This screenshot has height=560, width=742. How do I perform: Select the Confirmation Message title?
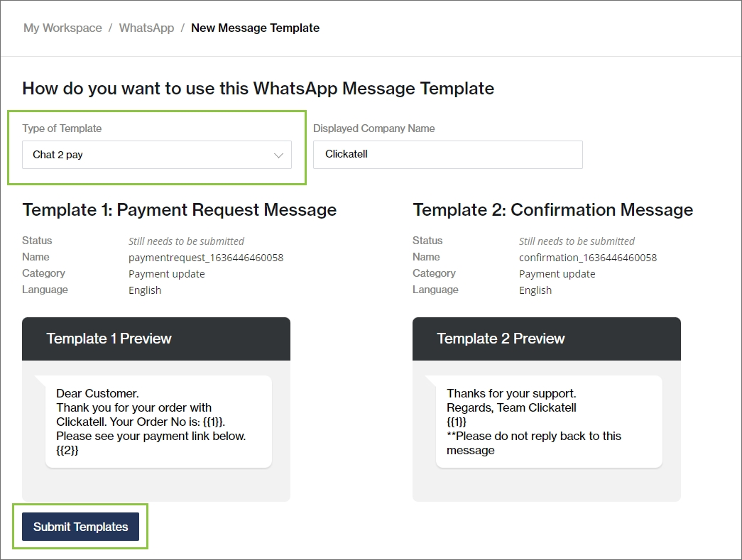pyautogui.click(x=552, y=210)
